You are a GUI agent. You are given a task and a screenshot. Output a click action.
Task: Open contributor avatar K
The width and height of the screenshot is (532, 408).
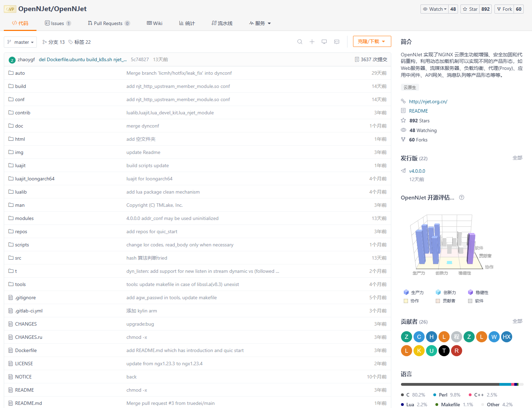[x=419, y=351]
